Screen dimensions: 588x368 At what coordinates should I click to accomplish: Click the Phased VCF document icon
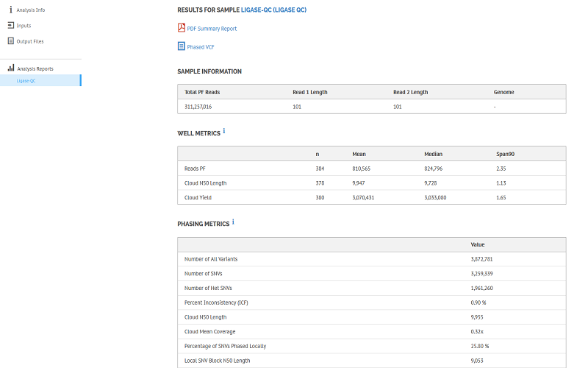(182, 46)
